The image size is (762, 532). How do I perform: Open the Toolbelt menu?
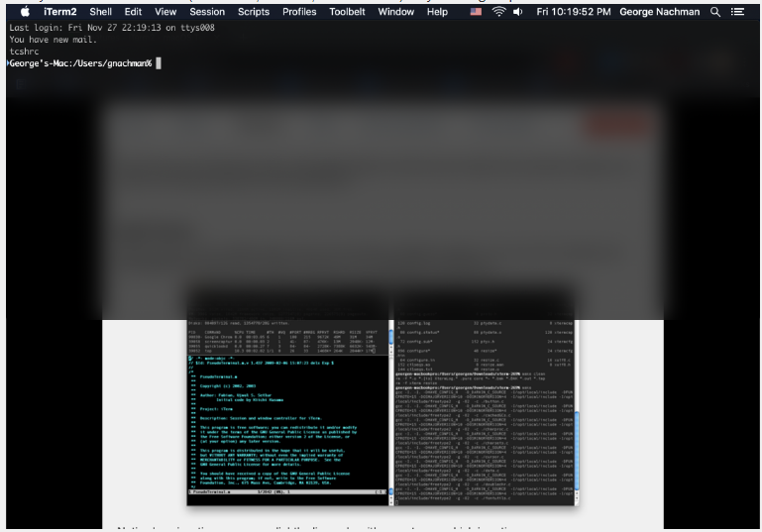click(347, 12)
